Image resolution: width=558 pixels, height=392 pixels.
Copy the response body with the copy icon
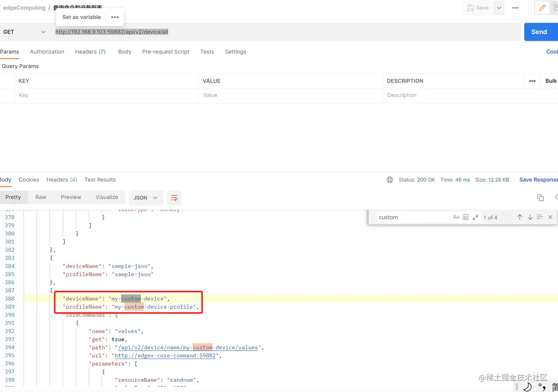pos(540,197)
